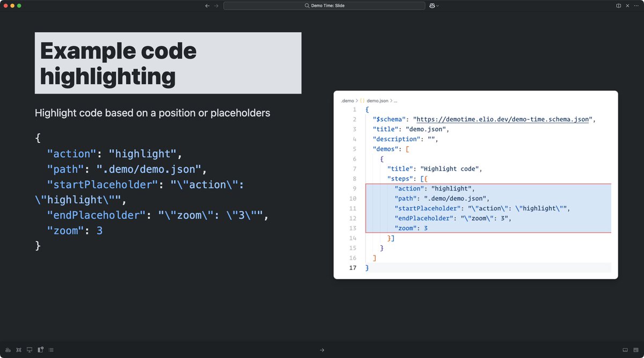Split the editor layout from the title bar
644x358 pixels.
click(x=619, y=5)
